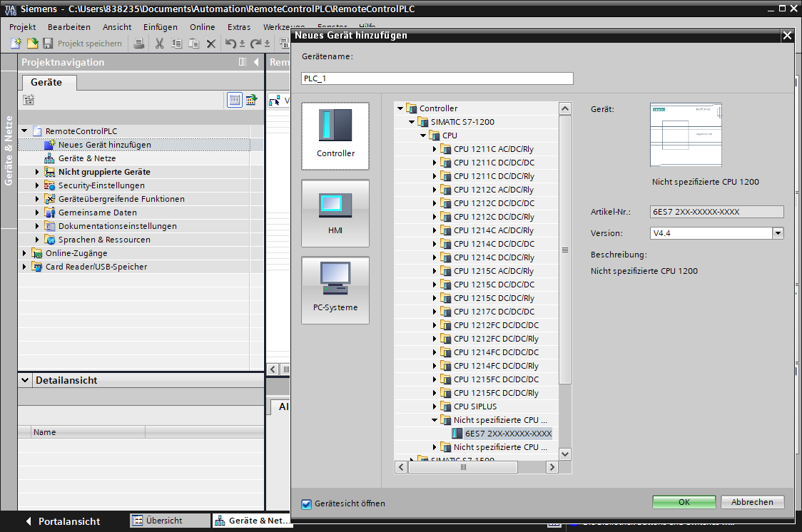
Task: Expand the Online-Zugänge node
Action: point(24,253)
